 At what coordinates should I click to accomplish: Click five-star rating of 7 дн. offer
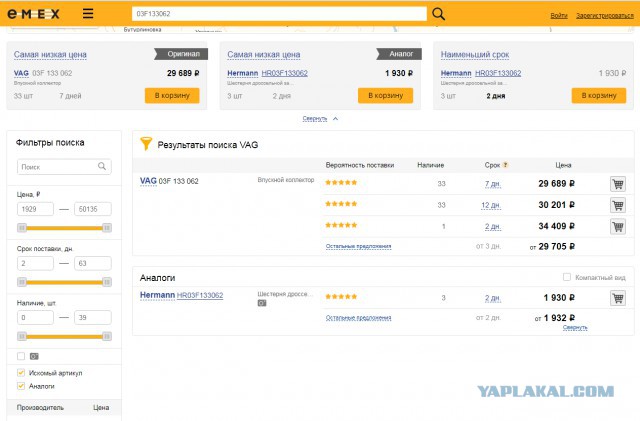[x=341, y=183]
